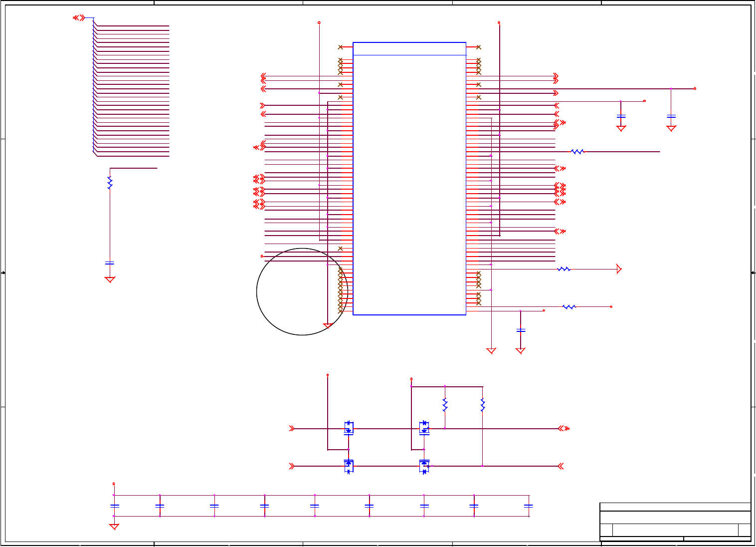The height and width of the screenshot is (547, 756).
Task: Select the last capacitor in the bottom row
Action: point(529,506)
